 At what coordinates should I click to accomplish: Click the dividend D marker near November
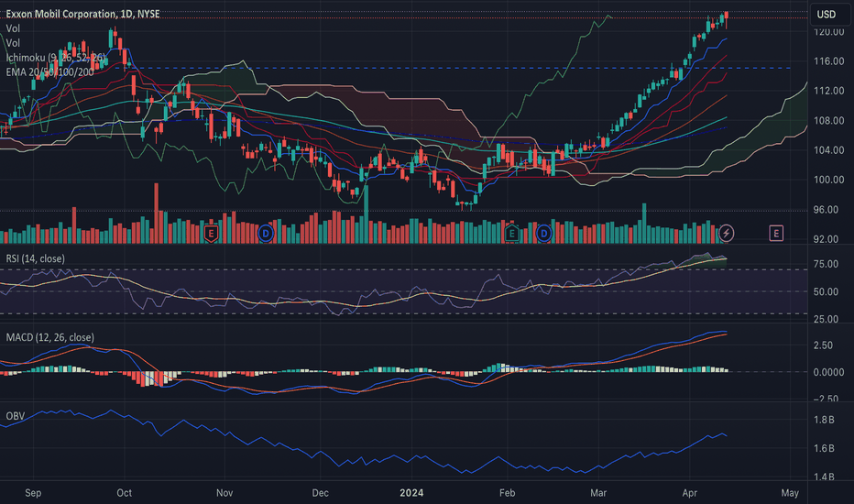[265, 234]
